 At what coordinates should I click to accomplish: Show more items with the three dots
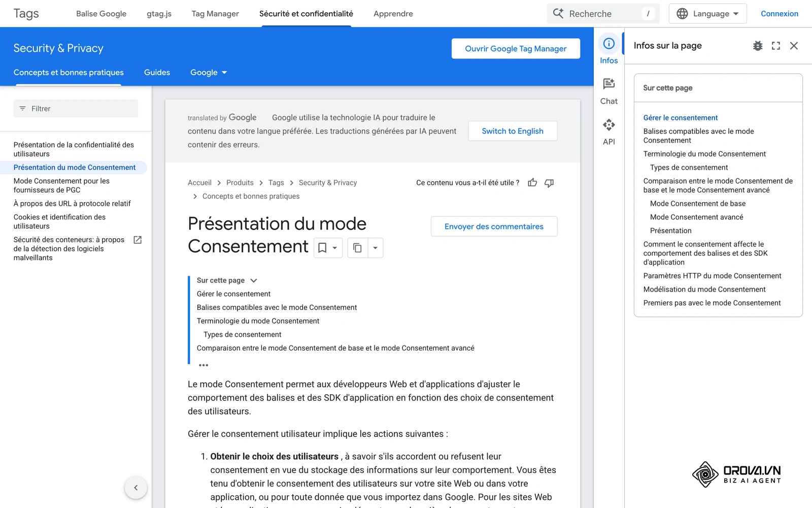click(x=204, y=365)
